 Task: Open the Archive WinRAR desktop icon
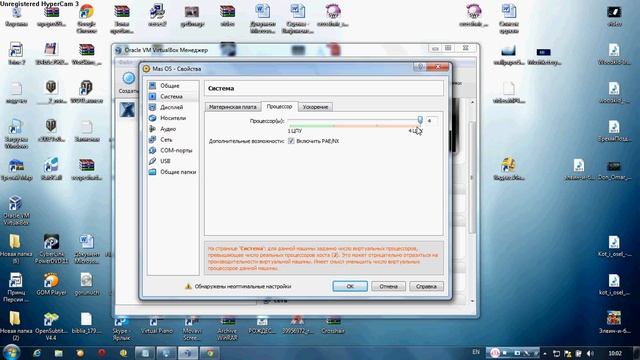click(x=227, y=329)
